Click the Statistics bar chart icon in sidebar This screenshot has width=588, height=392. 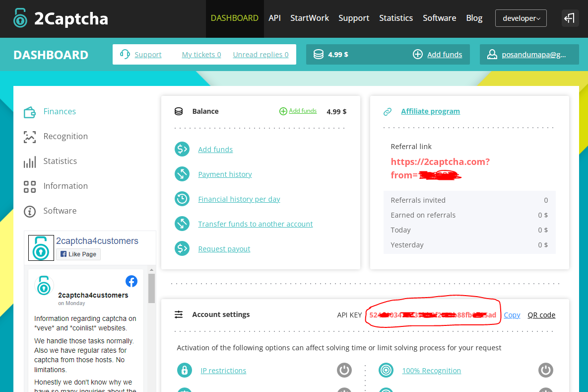point(30,162)
